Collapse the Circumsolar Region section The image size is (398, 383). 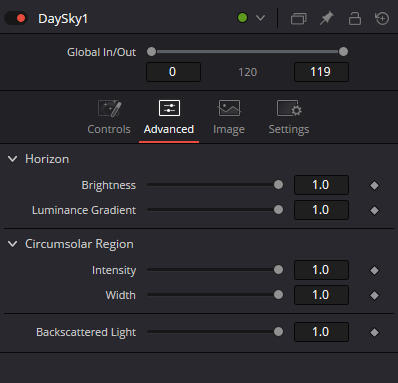[x=12, y=244]
